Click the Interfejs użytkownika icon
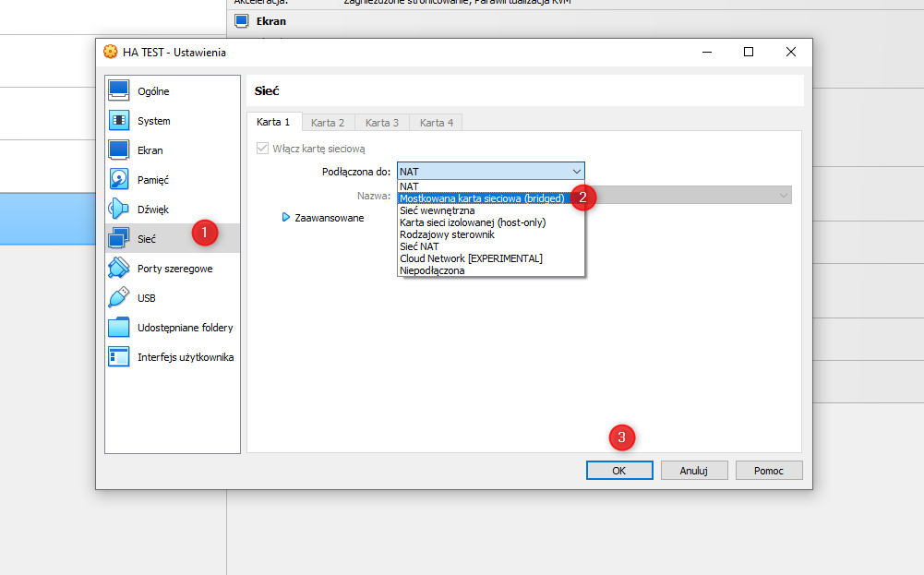The image size is (924, 575). 119,356
